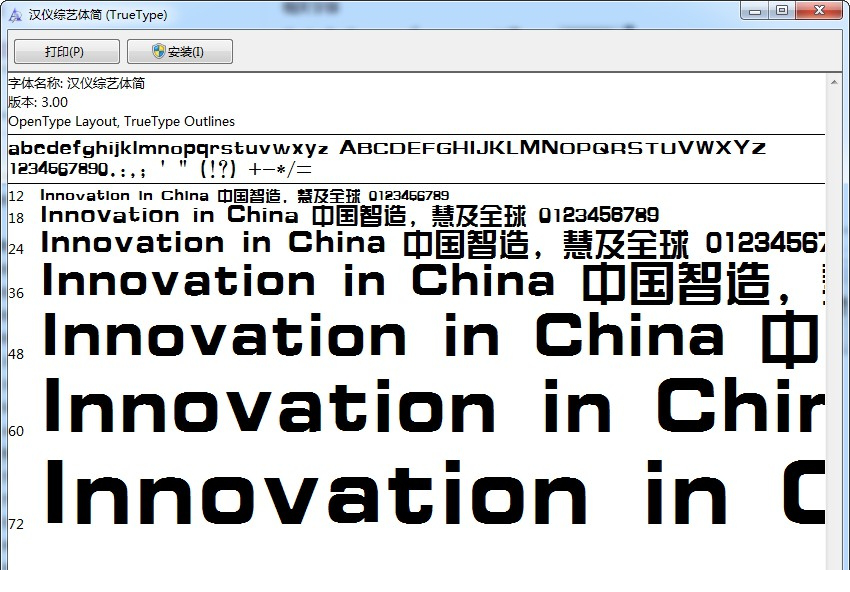Click the size 48 sample line
The image size is (850, 592).
point(433,338)
